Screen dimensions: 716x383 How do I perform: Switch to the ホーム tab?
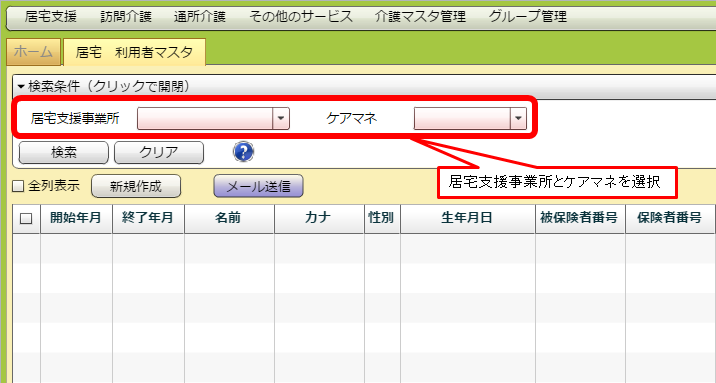pyautogui.click(x=33, y=52)
